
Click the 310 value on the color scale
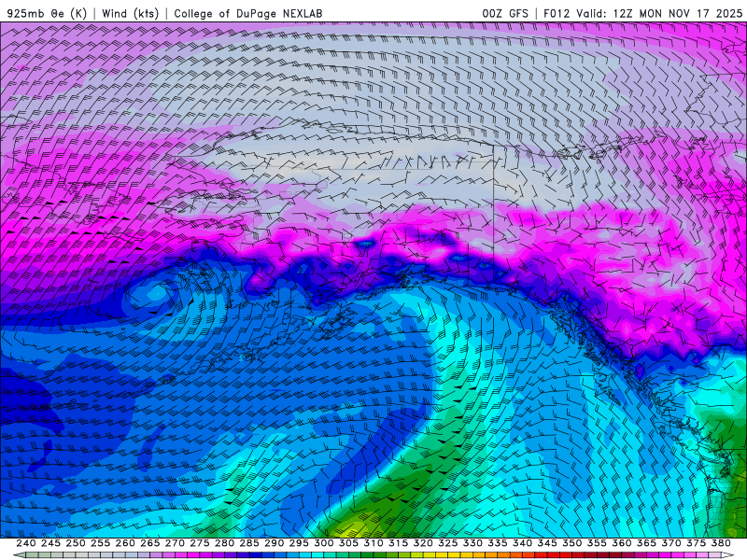tap(373, 543)
